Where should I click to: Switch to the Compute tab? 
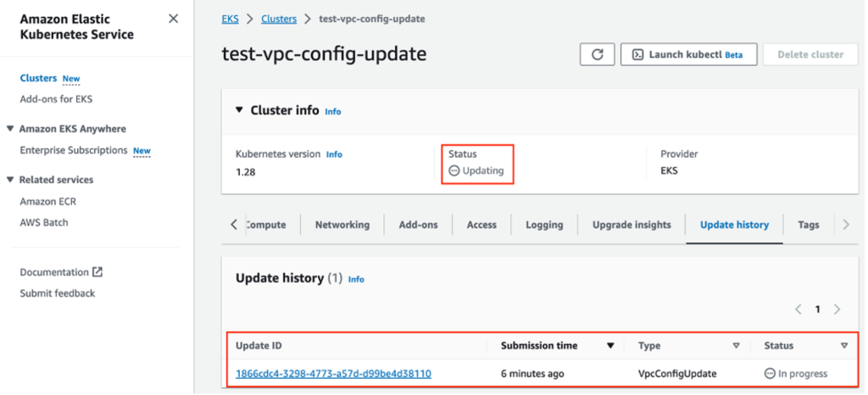pos(266,225)
